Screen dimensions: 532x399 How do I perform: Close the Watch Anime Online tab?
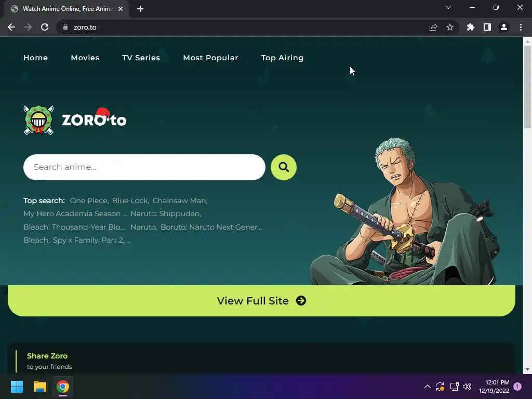[120, 9]
